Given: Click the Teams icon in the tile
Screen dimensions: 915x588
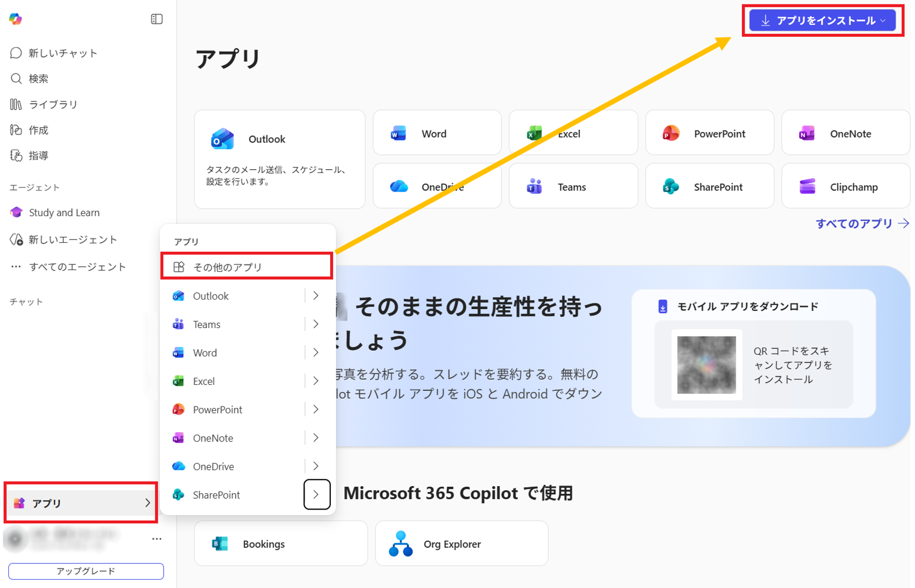Looking at the screenshot, I should (535, 187).
